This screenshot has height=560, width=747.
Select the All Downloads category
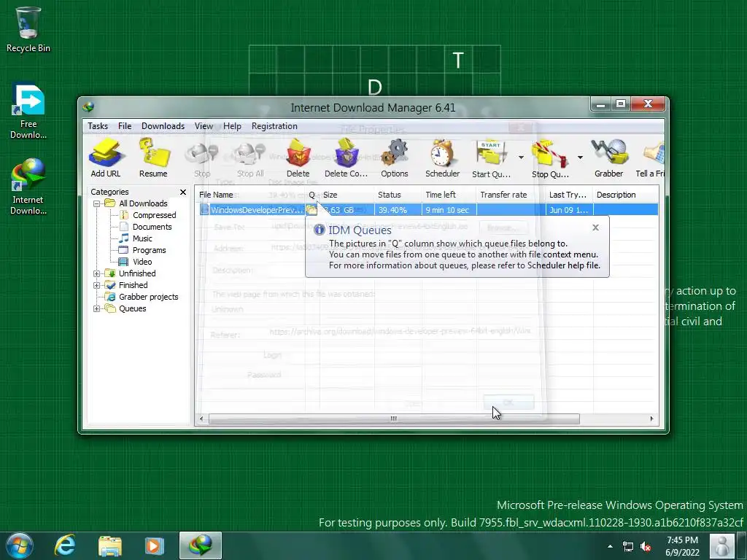tap(143, 203)
